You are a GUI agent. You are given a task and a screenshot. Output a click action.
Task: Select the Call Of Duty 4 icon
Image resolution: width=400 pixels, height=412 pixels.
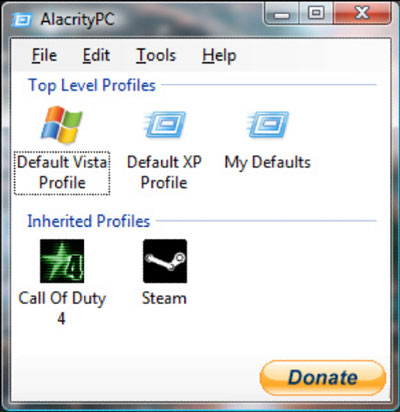[x=62, y=261]
